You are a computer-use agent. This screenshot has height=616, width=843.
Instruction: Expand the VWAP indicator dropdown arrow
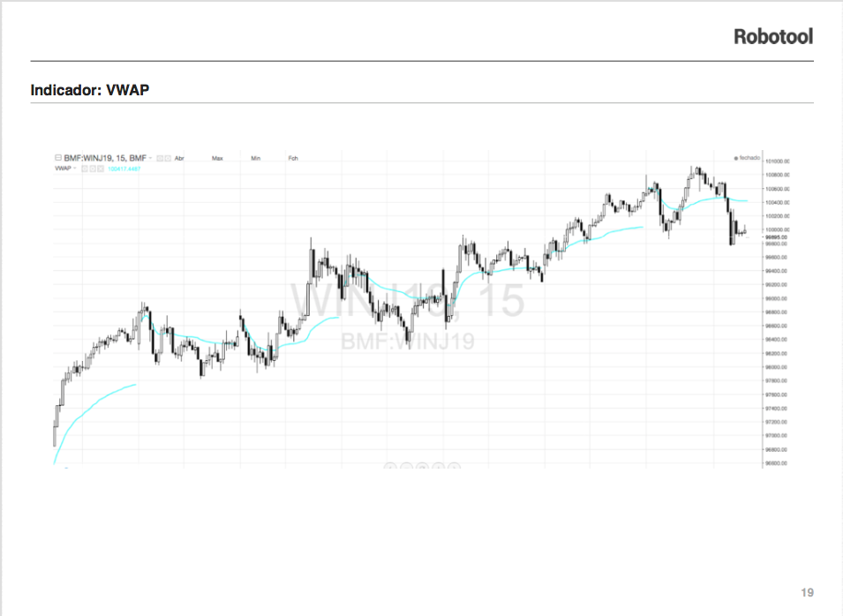point(75,167)
